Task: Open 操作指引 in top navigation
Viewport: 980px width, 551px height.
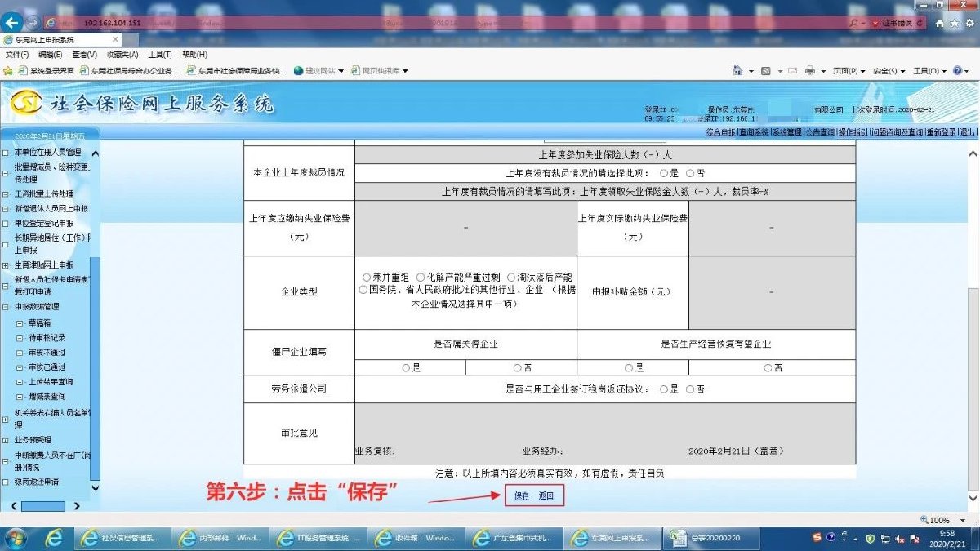Action: pyautogui.click(x=853, y=131)
